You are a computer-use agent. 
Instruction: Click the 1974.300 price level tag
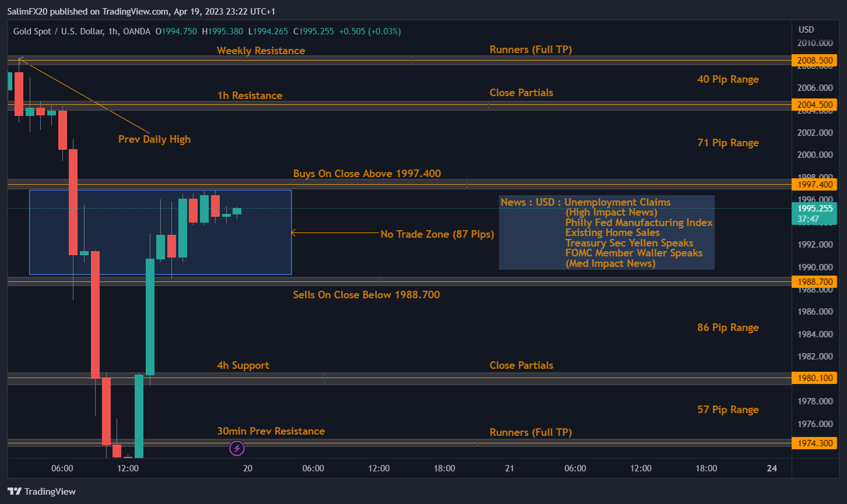[814, 443]
